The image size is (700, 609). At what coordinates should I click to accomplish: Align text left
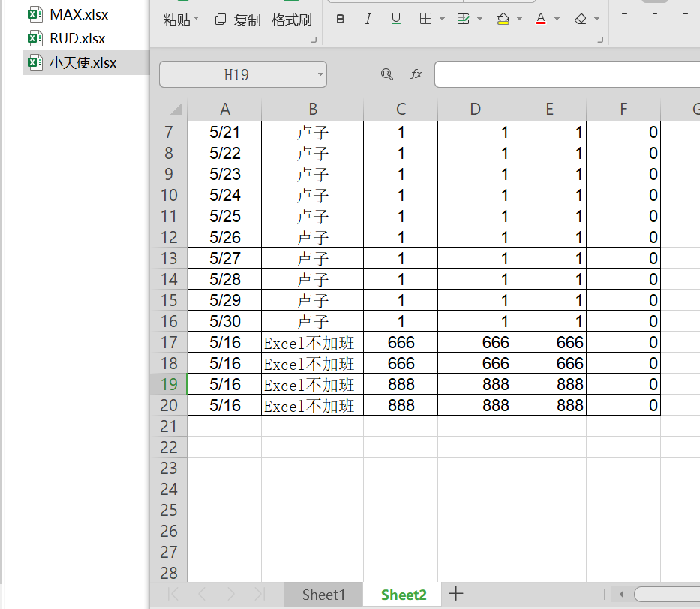pos(627,19)
